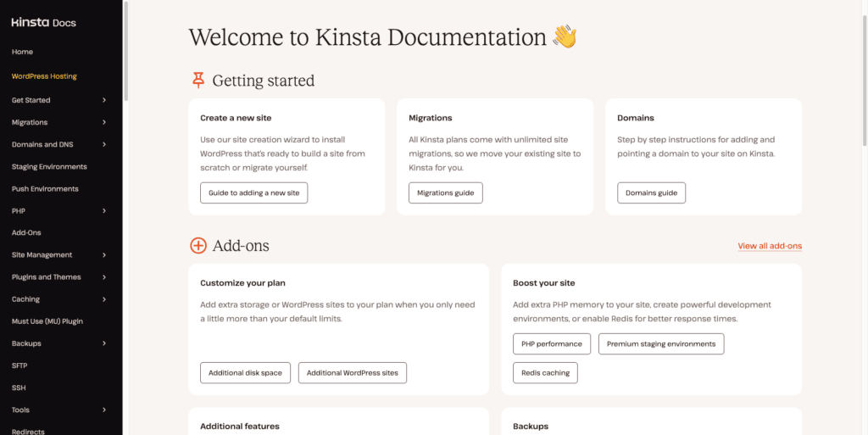Click the pin icon beside Getting started

click(198, 81)
